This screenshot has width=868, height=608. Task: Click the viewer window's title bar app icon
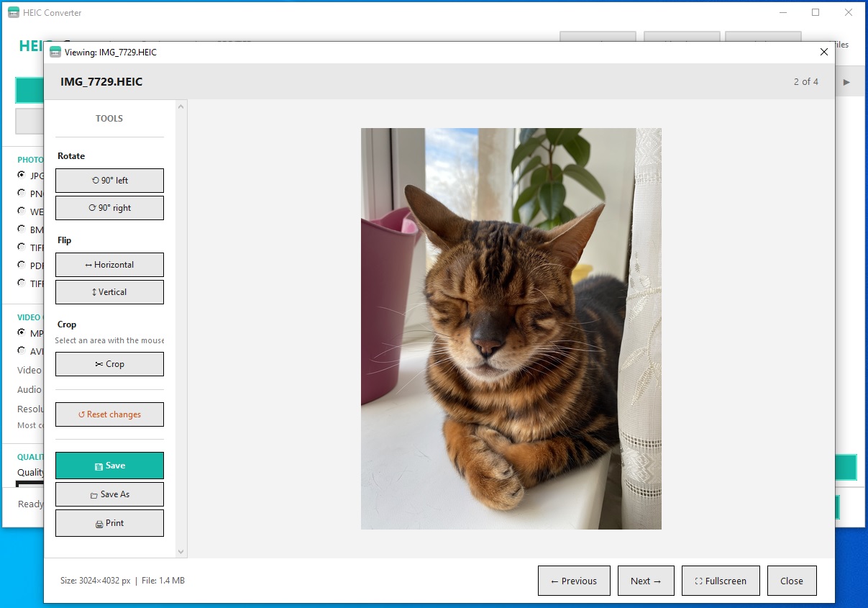pos(55,52)
